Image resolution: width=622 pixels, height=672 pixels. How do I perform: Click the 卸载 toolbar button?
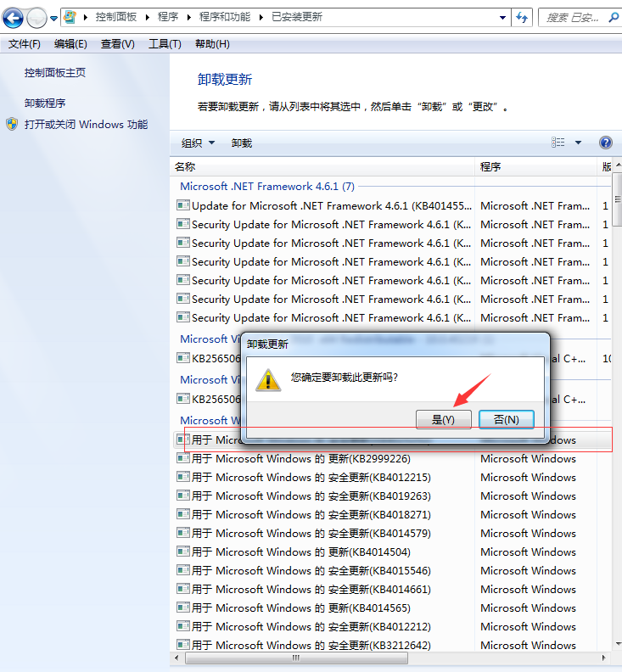tap(242, 143)
